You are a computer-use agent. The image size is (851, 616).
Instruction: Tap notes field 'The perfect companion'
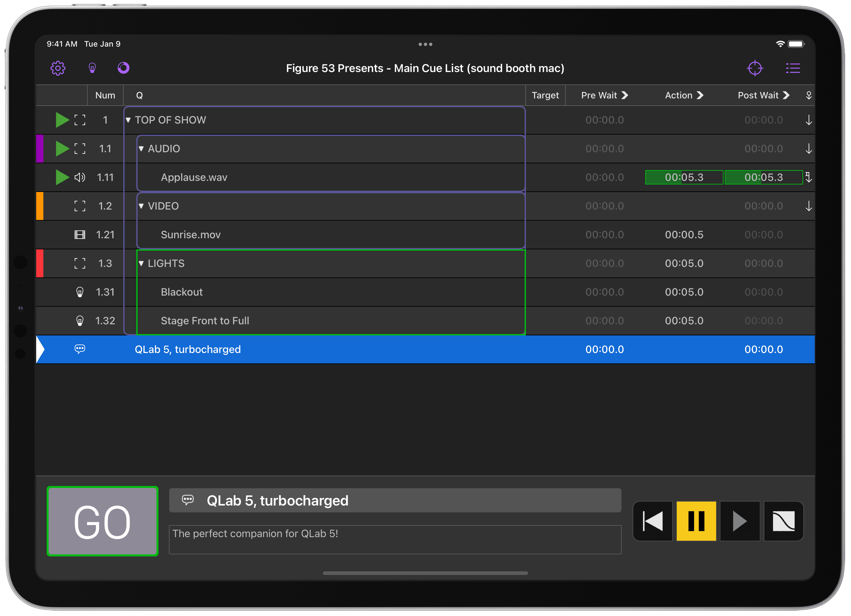(x=395, y=539)
